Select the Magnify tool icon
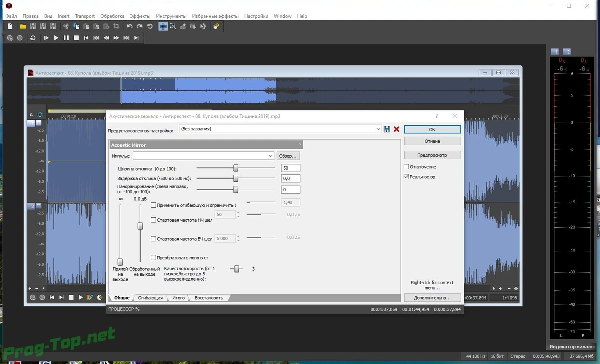 click(173, 26)
